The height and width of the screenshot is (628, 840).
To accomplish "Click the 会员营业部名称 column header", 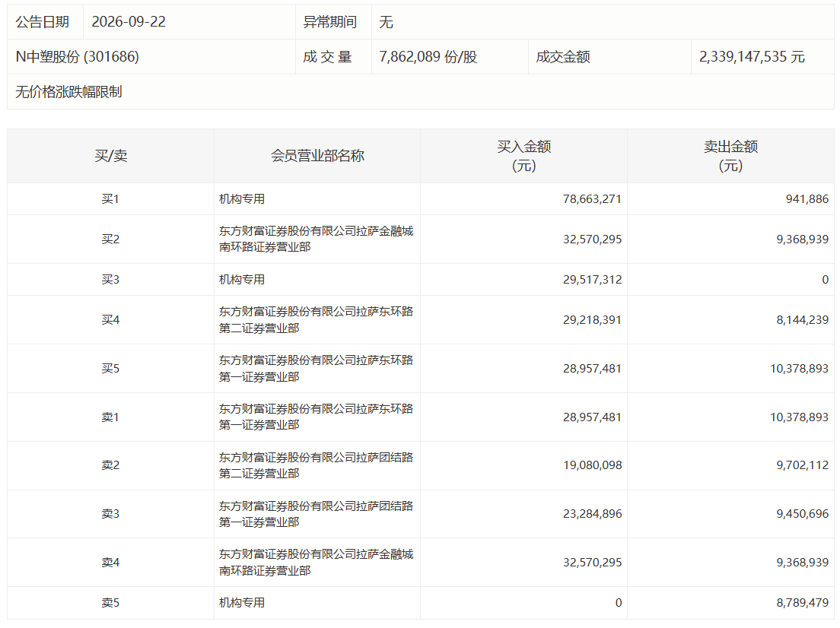I will tap(317, 156).
